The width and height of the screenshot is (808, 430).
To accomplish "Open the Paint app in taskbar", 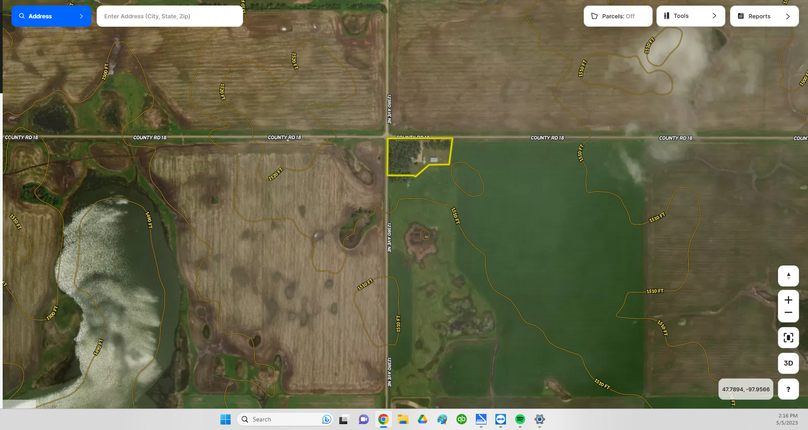I will pyautogui.click(x=442, y=419).
